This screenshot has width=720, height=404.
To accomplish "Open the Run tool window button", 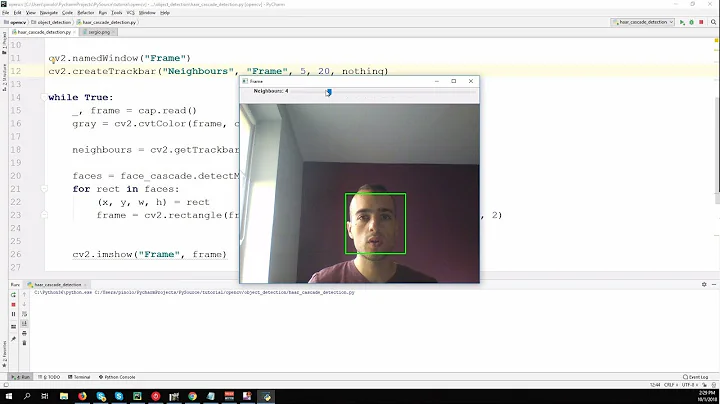I will [x=20, y=377].
